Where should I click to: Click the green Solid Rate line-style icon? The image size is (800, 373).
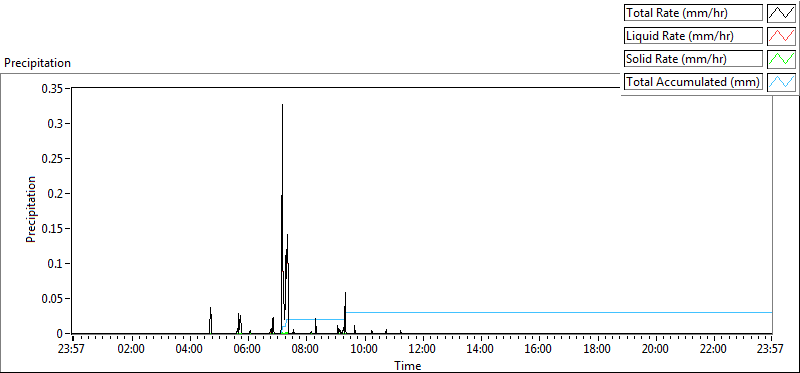pyautogui.click(x=782, y=59)
